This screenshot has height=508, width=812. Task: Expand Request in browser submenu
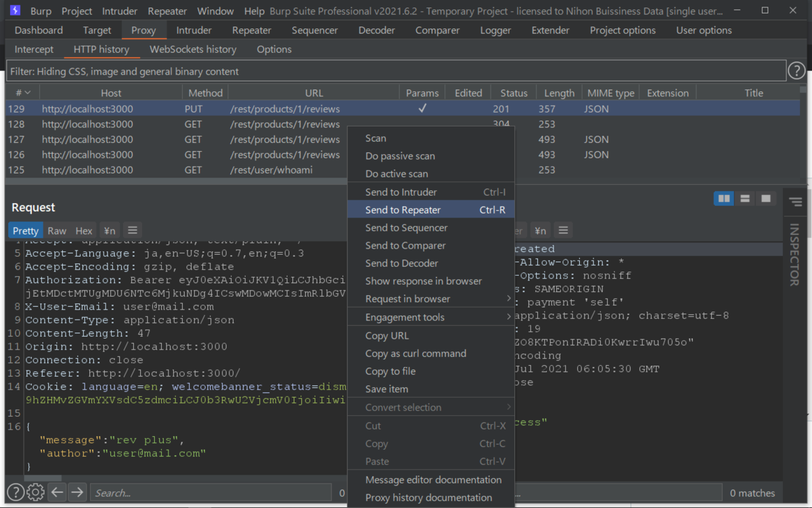[x=431, y=299]
